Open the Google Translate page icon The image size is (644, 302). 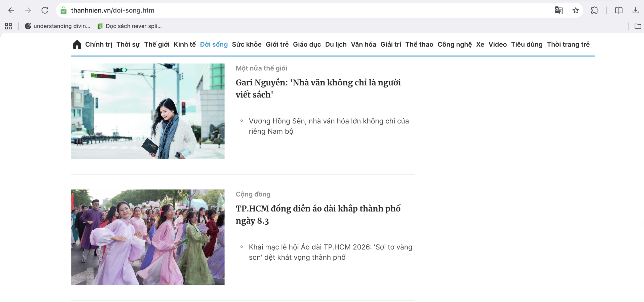click(x=558, y=10)
